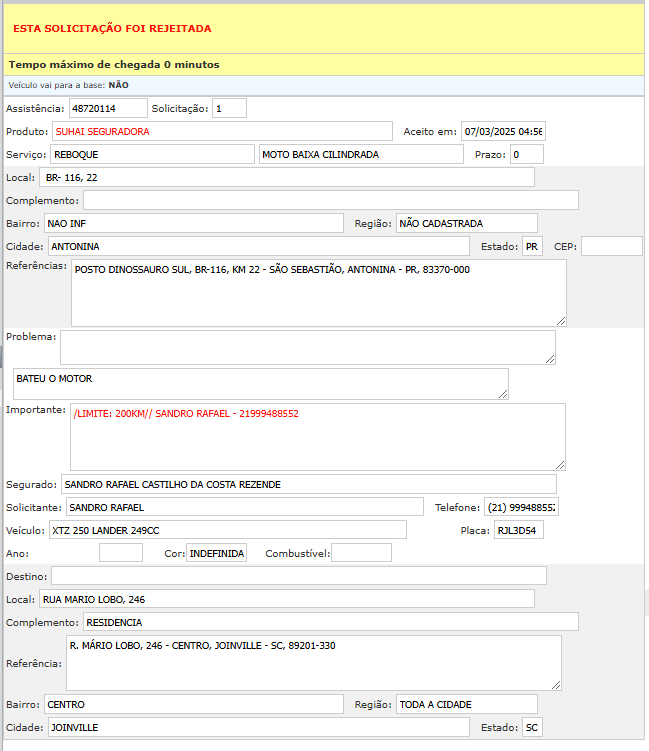649x751 pixels.
Task: Click the Telefone field
Action: coord(521,507)
